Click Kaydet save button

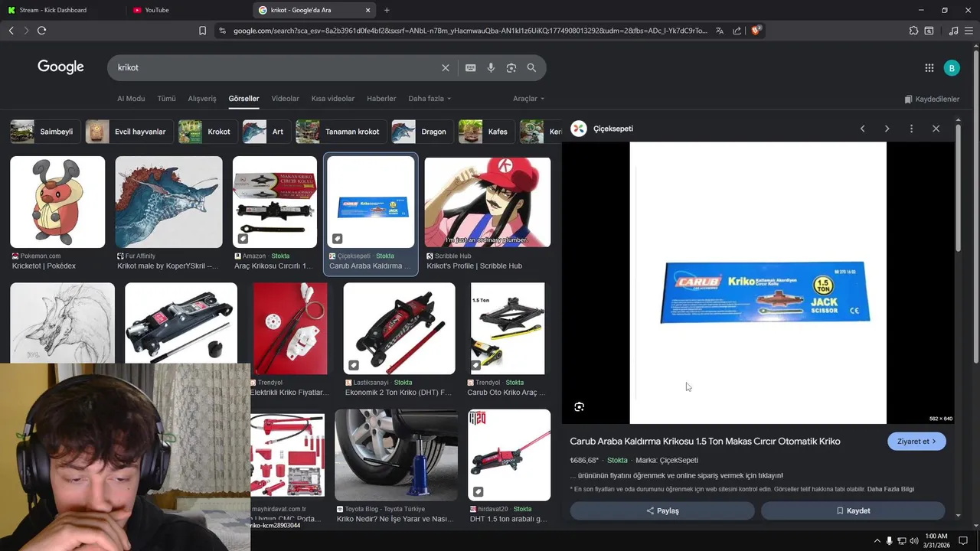tap(853, 510)
